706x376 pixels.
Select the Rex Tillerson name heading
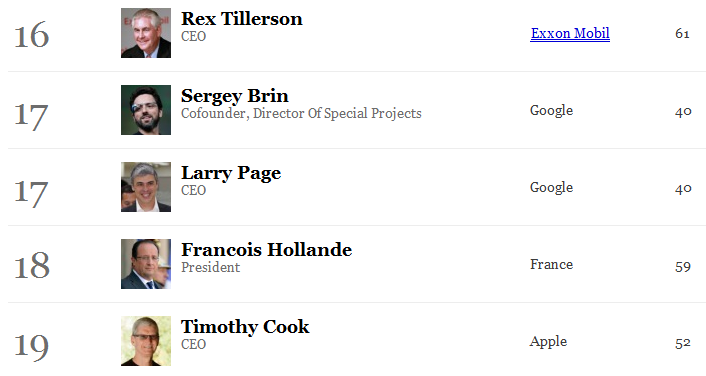click(x=242, y=19)
